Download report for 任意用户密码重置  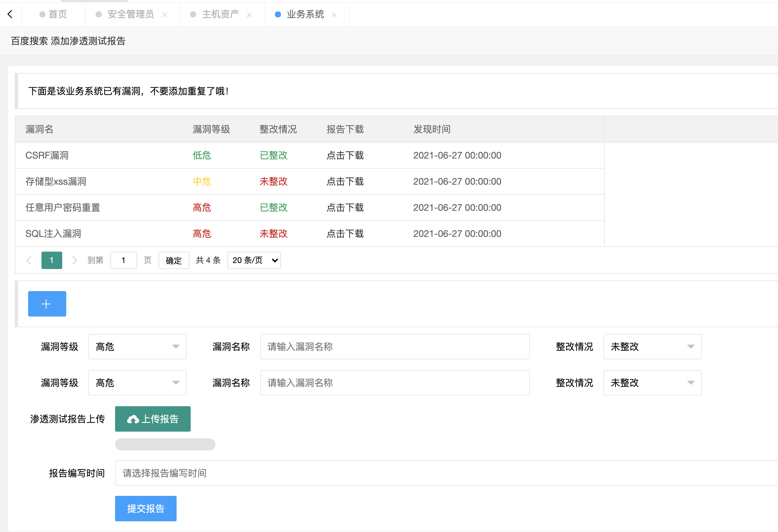point(345,207)
